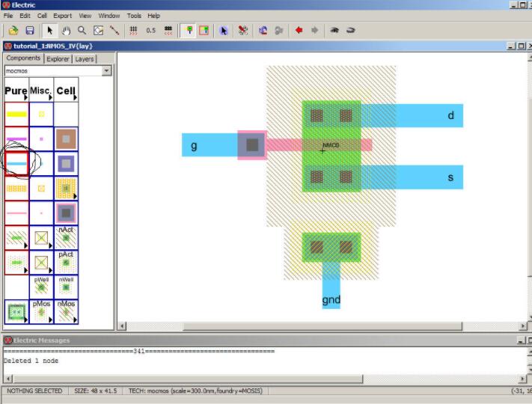Pick the pAct contact node in the palette

pyautogui.click(x=66, y=263)
